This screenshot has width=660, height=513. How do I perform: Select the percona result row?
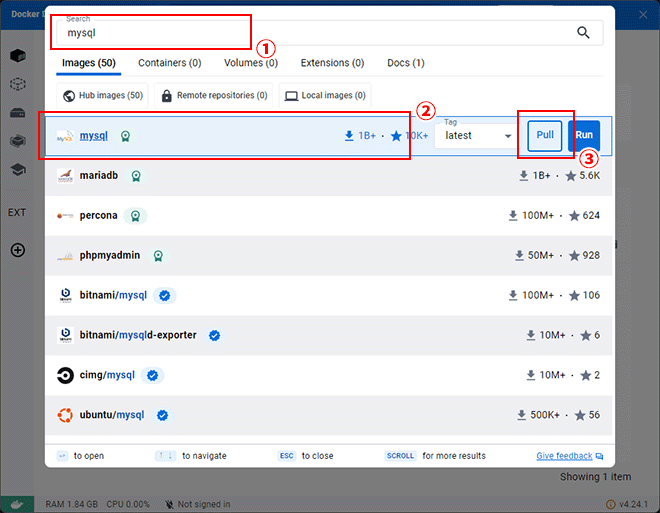[x=329, y=216]
